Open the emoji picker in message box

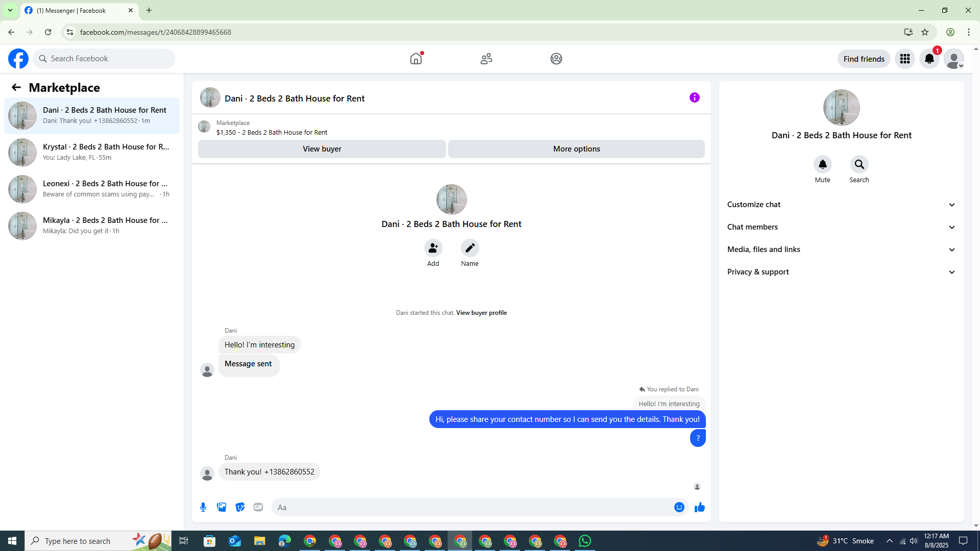tap(679, 507)
